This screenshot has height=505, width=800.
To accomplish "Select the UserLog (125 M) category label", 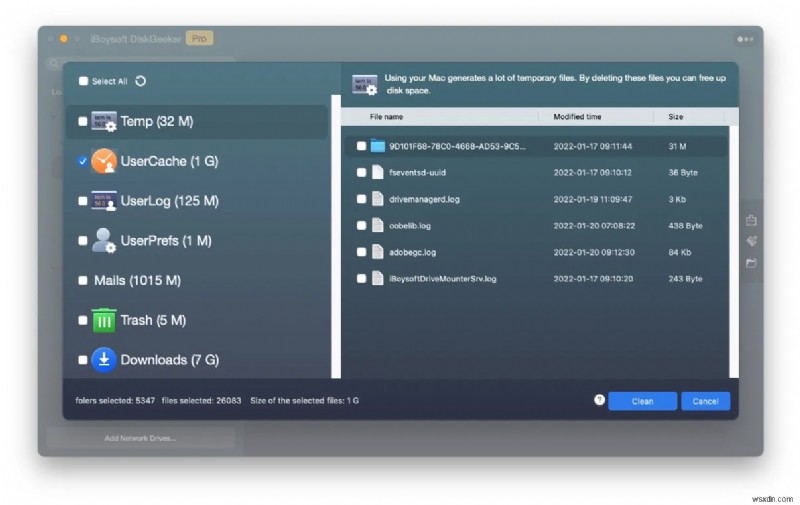I will click(169, 201).
